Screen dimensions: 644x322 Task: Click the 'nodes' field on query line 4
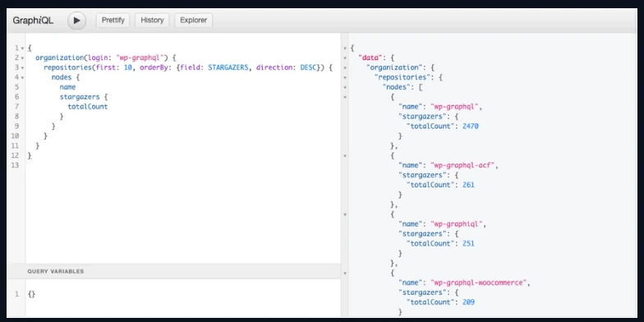tap(62, 77)
